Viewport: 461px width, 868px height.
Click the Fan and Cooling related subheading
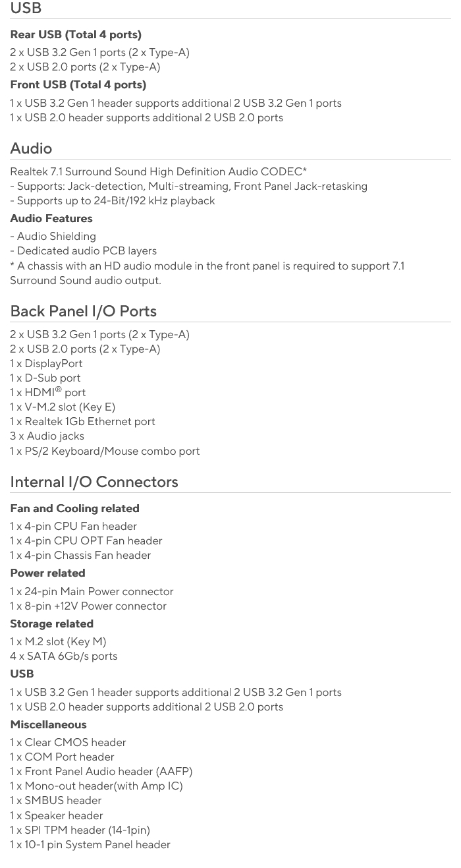[74, 508]
